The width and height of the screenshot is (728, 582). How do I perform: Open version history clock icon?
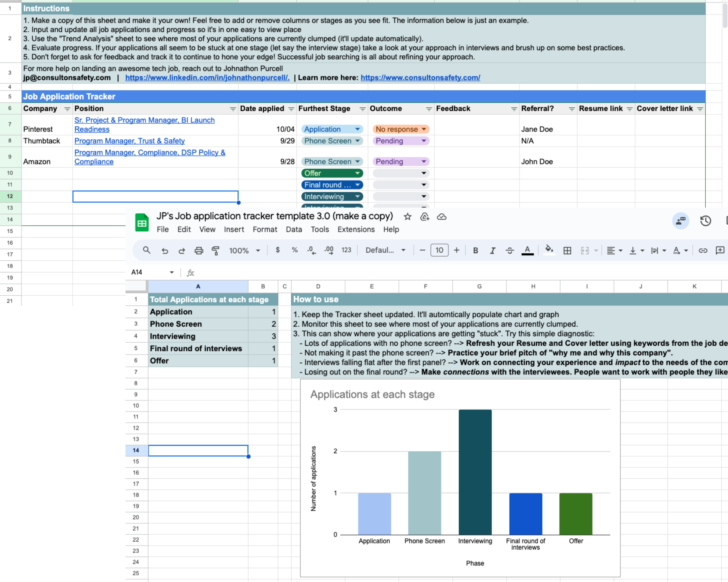point(705,221)
